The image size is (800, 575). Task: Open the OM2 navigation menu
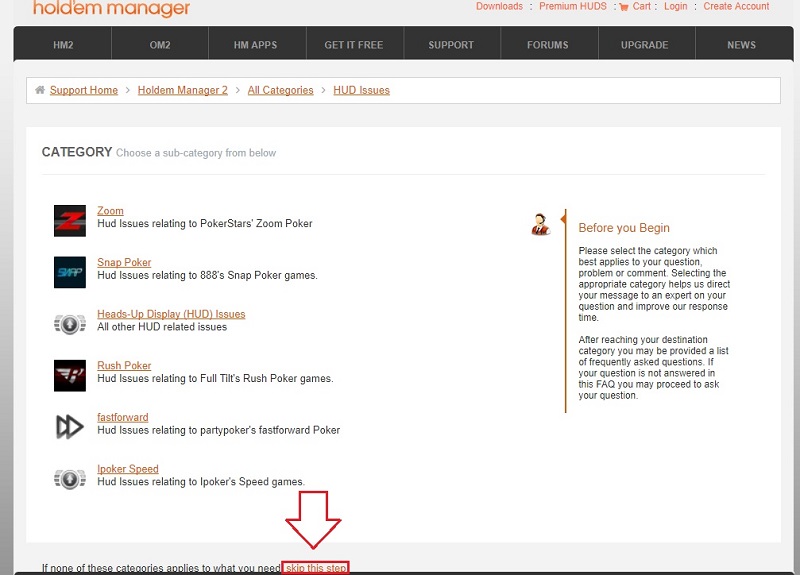tap(159, 45)
